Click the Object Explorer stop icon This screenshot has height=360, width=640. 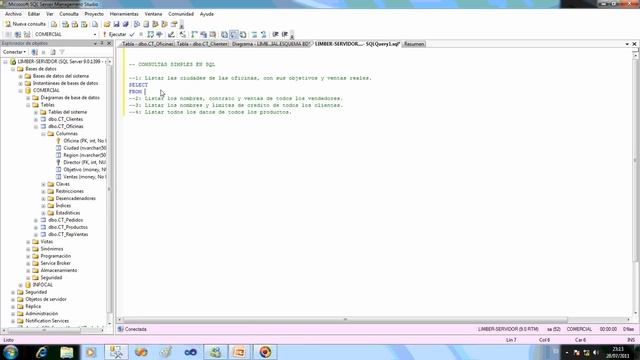[44, 52]
